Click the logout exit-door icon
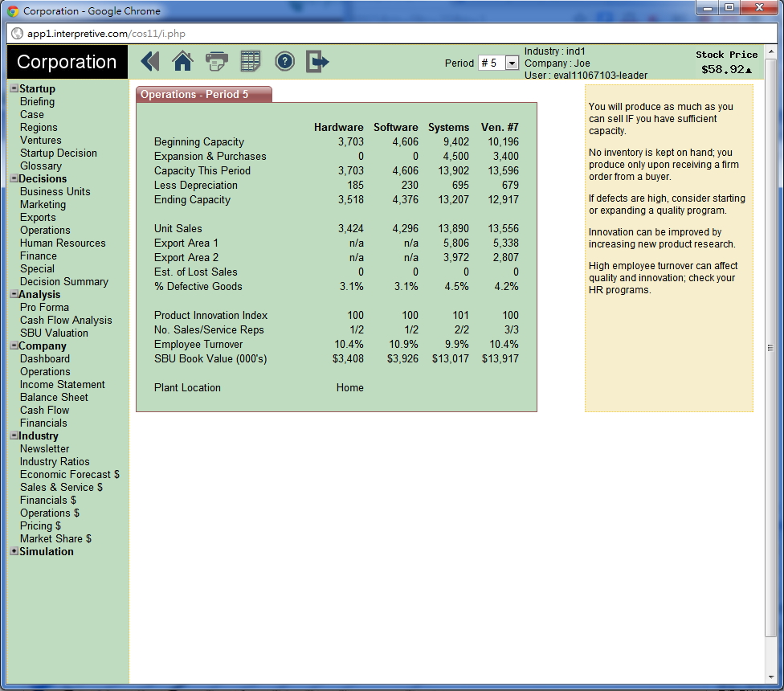The height and width of the screenshot is (691, 784). [x=318, y=61]
